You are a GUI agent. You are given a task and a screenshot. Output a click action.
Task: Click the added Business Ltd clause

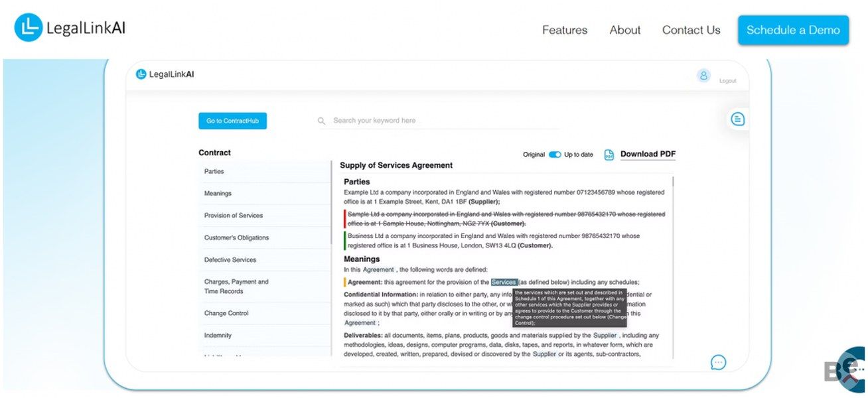tap(494, 240)
